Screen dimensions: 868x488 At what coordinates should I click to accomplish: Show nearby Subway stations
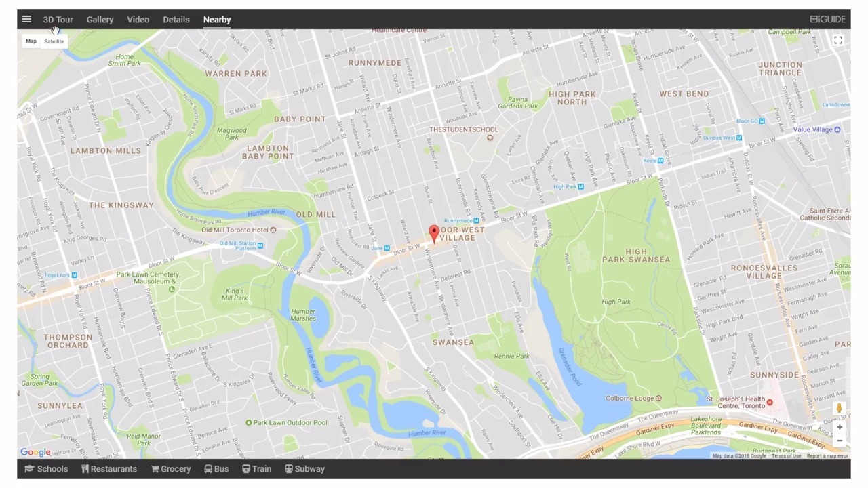point(304,469)
